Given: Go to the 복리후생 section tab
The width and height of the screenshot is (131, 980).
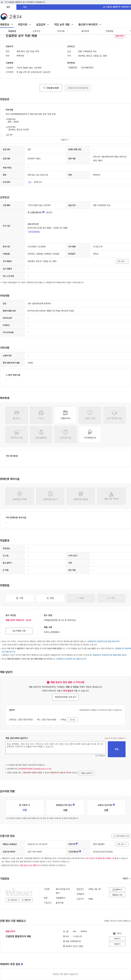Looking at the screenshot, I should click(85, 31).
